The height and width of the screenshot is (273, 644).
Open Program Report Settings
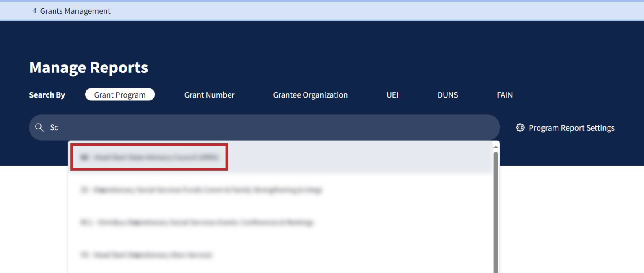pyautogui.click(x=571, y=128)
